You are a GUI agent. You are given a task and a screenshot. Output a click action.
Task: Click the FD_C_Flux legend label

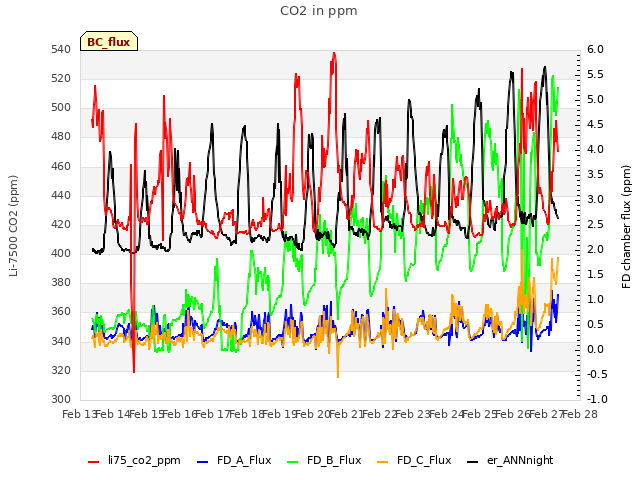424,461
